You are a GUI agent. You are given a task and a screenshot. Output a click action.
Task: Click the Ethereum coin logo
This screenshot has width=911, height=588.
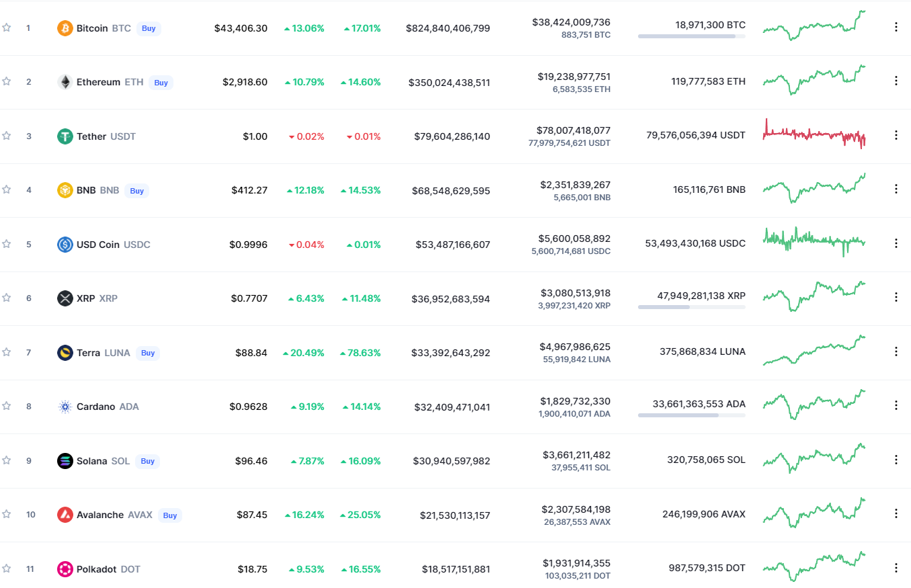pos(65,82)
